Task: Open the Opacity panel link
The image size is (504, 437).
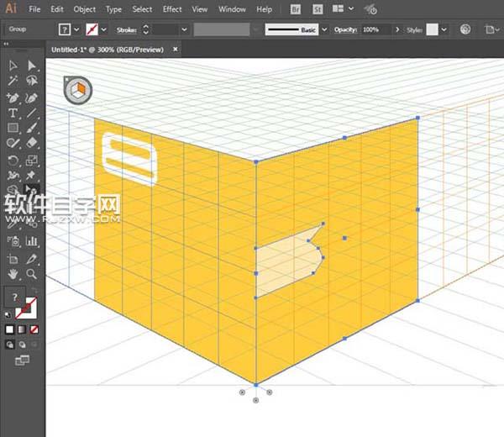Action: pos(345,29)
